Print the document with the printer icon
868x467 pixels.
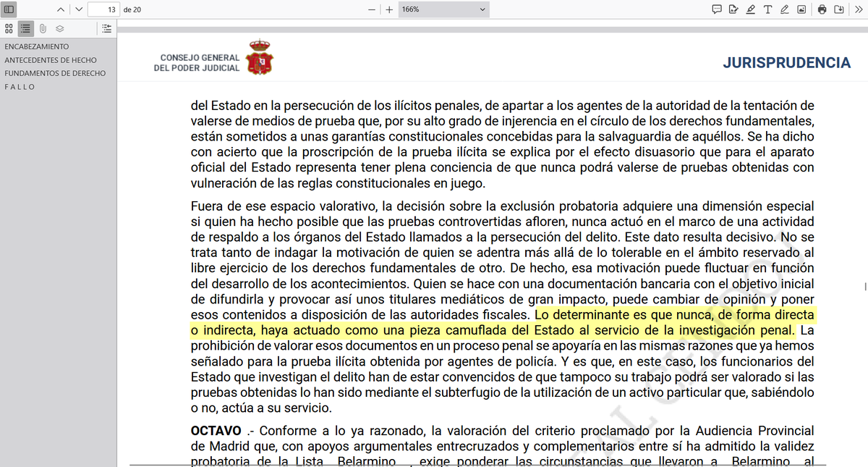coord(822,9)
